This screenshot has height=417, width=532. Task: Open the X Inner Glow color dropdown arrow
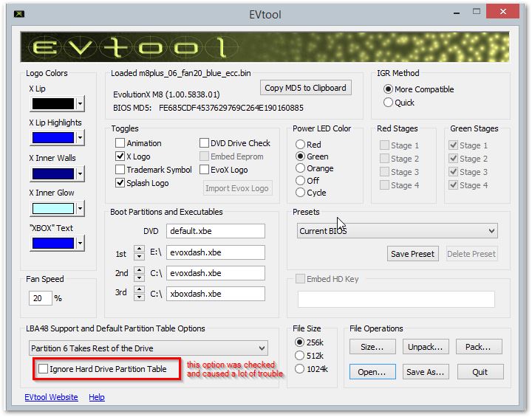[80, 208]
